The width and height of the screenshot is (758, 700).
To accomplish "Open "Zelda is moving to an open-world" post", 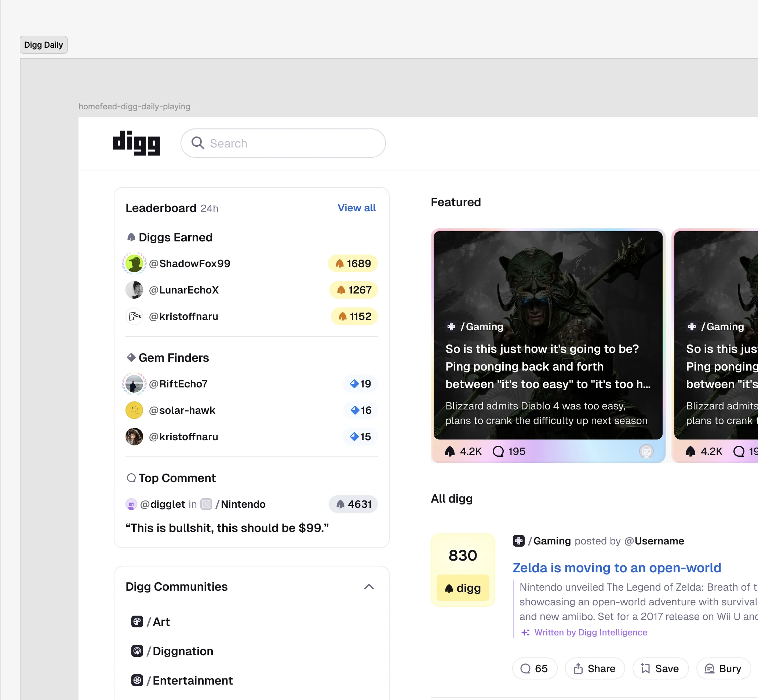I will pyautogui.click(x=616, y=568).
